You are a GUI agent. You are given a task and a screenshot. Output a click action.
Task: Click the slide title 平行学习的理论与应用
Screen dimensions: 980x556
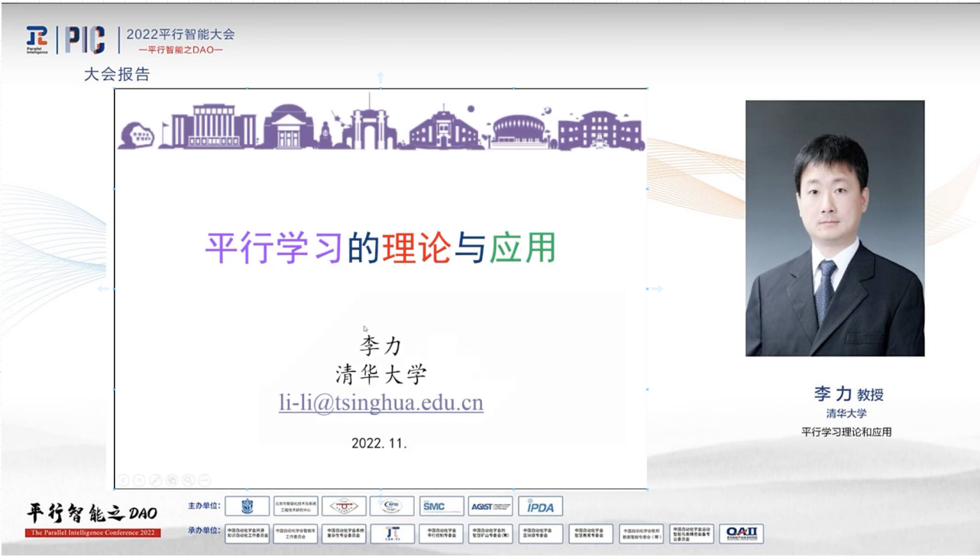[380, 248]
